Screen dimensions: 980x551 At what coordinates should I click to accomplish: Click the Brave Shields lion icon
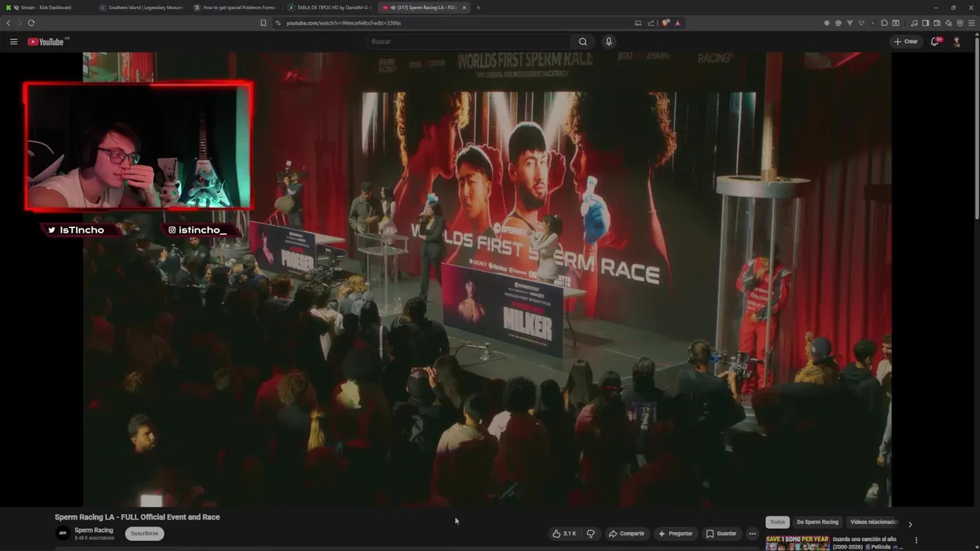[x=665, y=23]
